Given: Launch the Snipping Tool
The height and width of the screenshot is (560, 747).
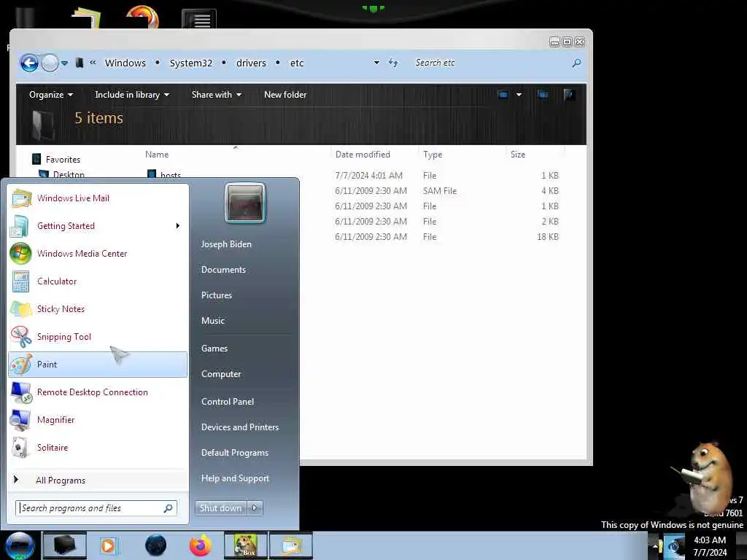Looking at the screenshot, I should [x=98, y=337].
